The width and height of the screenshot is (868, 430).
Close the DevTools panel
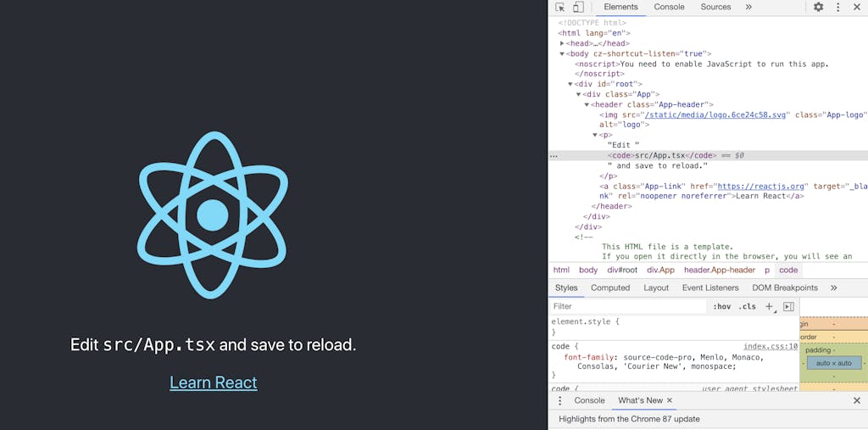click(856, 7)
